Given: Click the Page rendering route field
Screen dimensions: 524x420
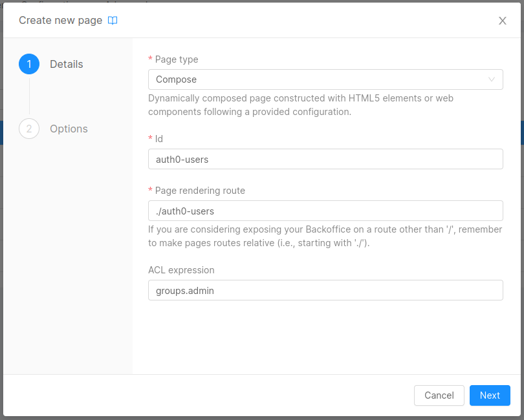Looking at the screenshot, I should pos(325,211).
